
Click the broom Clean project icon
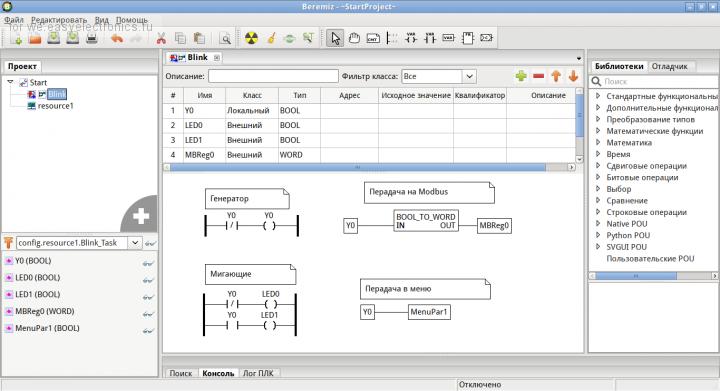click(271, 39)
